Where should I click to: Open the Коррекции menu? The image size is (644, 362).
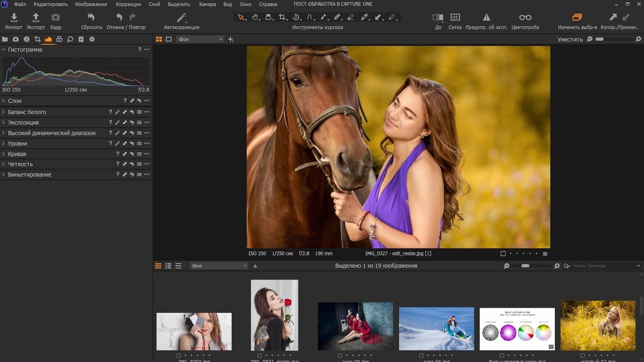tap(128, 4)
